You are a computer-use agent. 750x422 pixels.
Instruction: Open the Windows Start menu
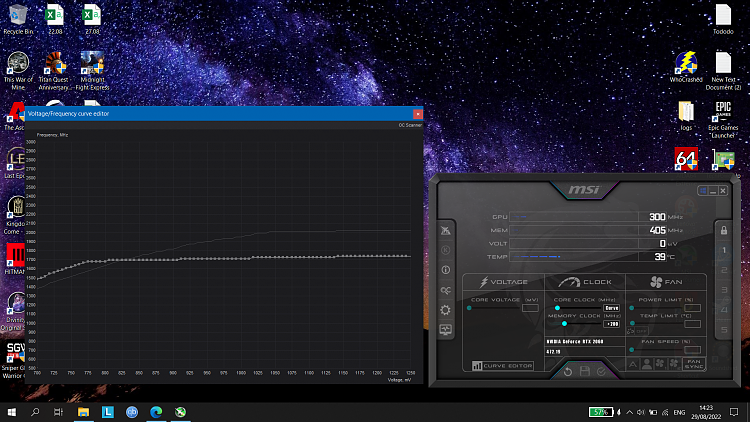click(11, 412)
